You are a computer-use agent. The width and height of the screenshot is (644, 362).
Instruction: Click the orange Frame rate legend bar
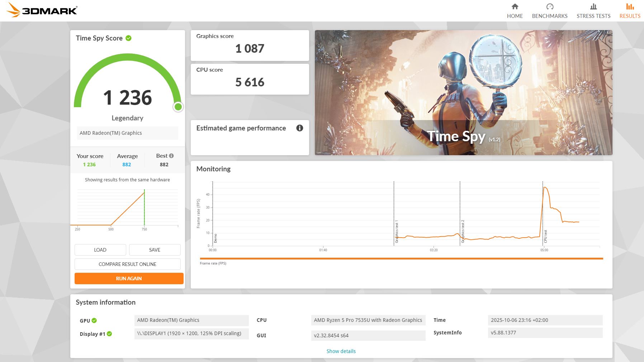coord(401,258)
